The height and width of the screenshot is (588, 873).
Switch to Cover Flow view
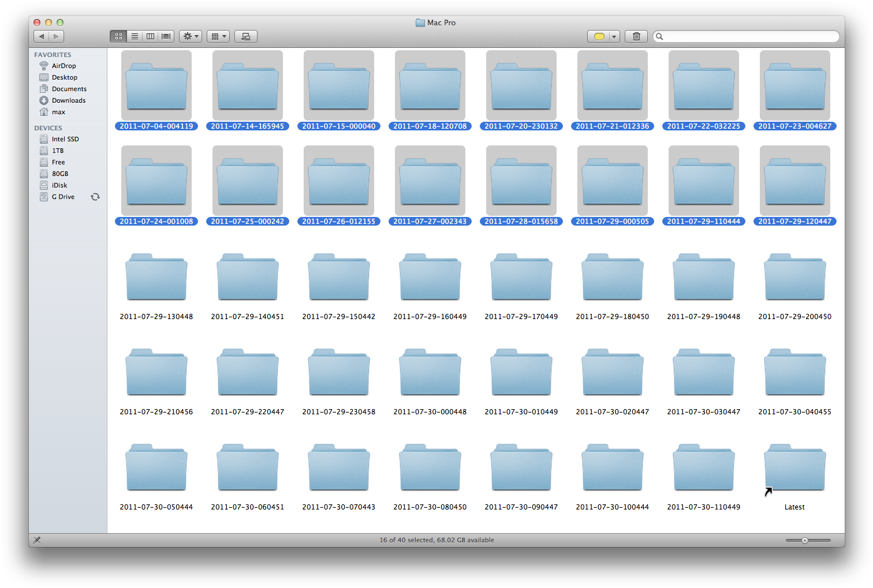pyautogui.click(x=166, y=36)
